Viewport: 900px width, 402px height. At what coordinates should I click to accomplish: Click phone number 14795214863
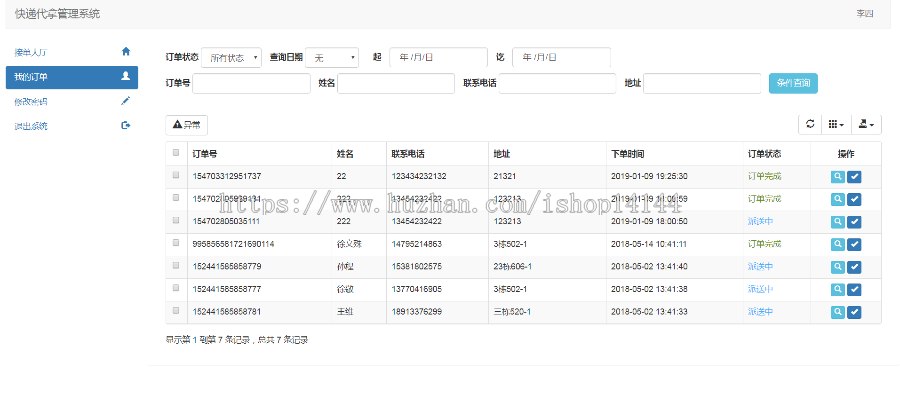[417, 244]
